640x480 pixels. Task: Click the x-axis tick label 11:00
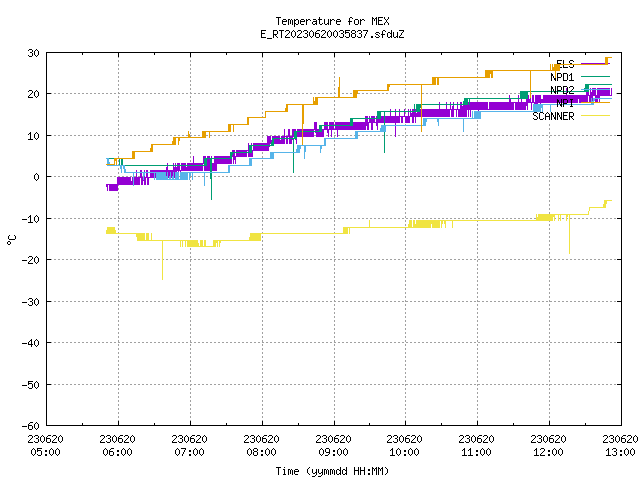[476, 452]
